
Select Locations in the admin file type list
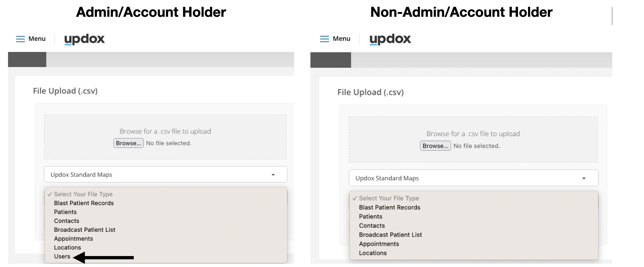(67, 247)
